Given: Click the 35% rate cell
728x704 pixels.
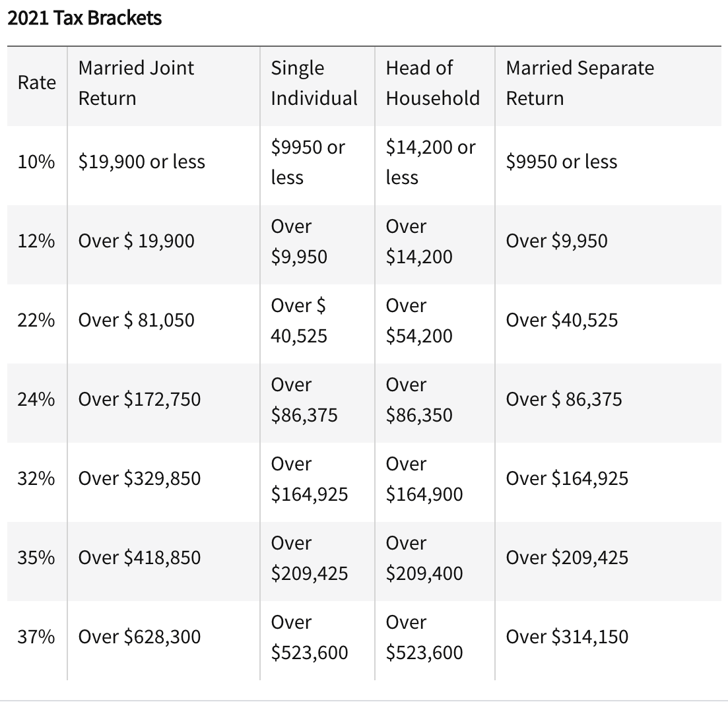Looking at the screenshot, I should (x=36, y=558).
